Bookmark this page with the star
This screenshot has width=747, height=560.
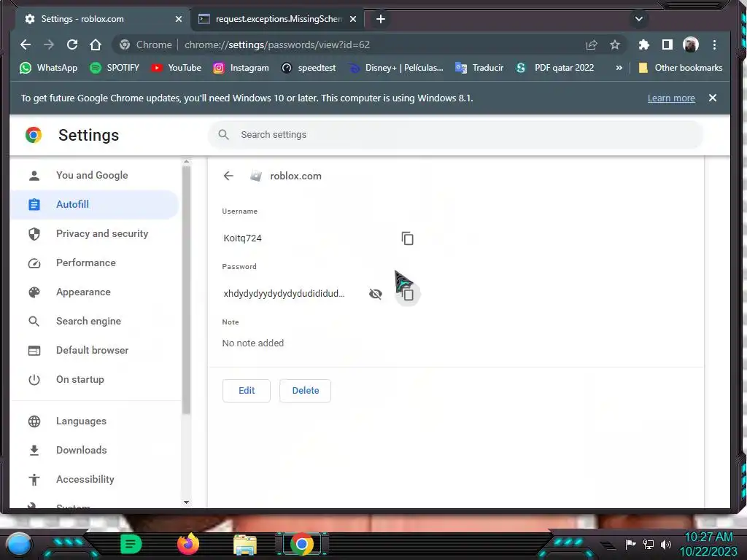coord(615,44)
